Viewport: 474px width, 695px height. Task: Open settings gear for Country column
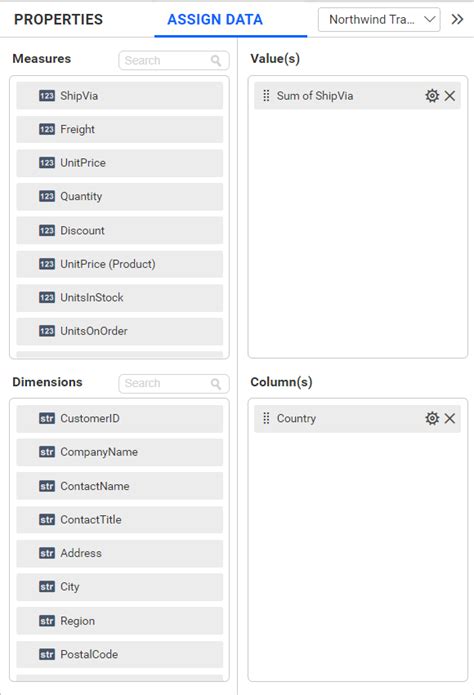tap(432, 418)
